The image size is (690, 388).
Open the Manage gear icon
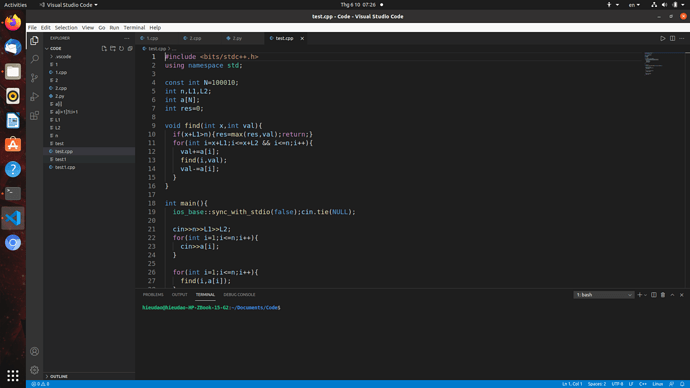[34, 370]
